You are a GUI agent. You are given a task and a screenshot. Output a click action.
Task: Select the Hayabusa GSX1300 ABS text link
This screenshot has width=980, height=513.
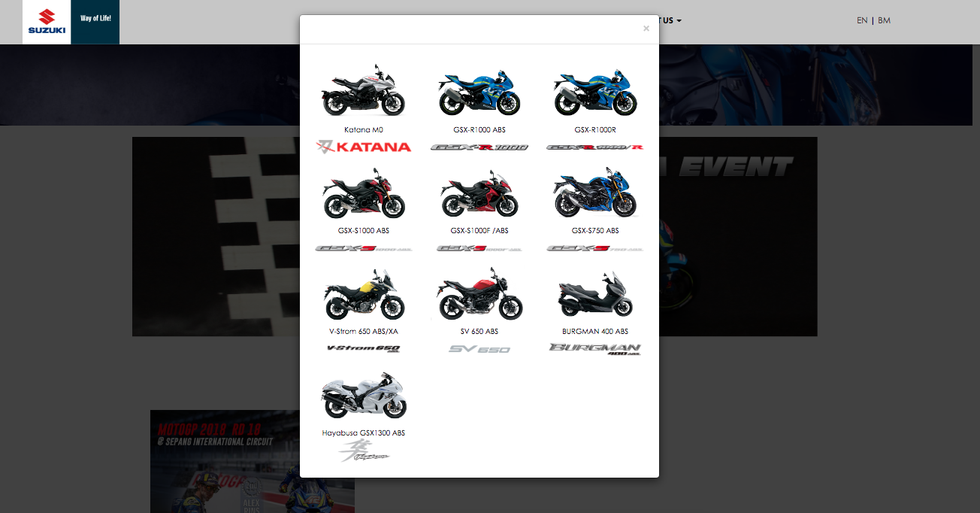tap(364, 433)
